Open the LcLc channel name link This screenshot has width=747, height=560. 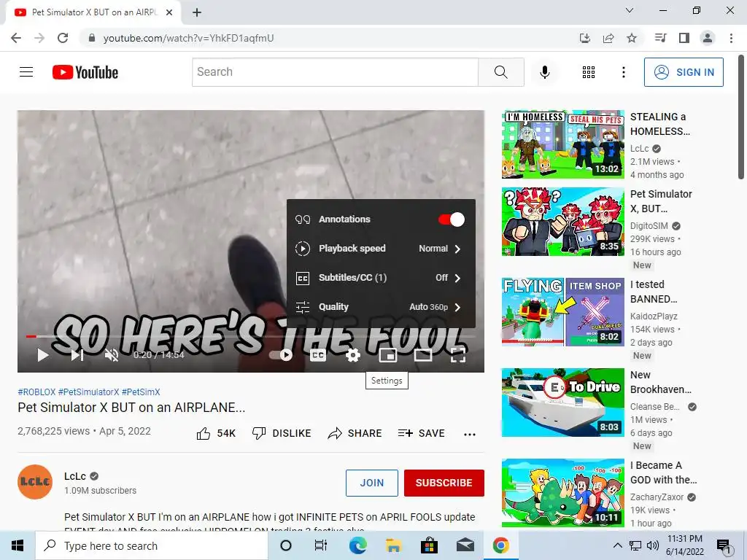coord(75,476)
